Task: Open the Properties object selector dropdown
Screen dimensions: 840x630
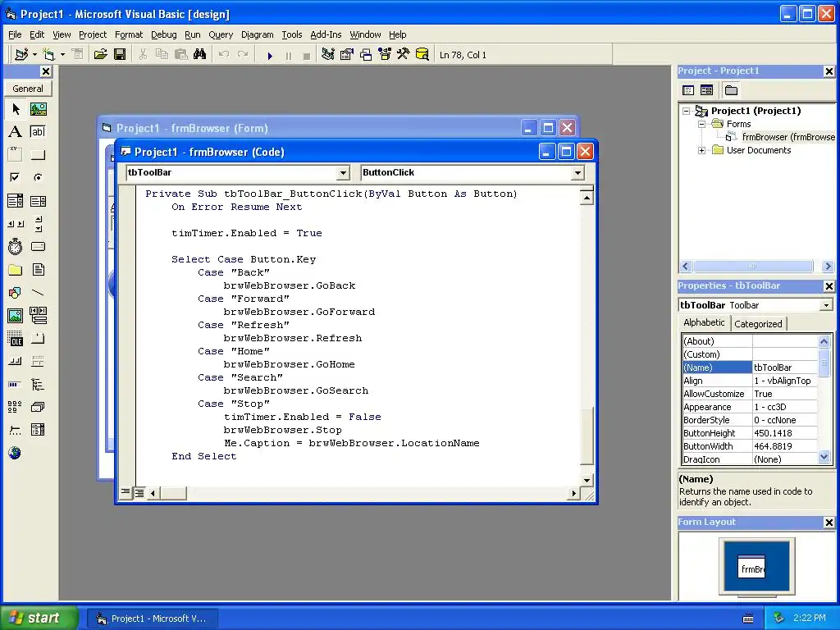Action: click(x=826, y=305)
